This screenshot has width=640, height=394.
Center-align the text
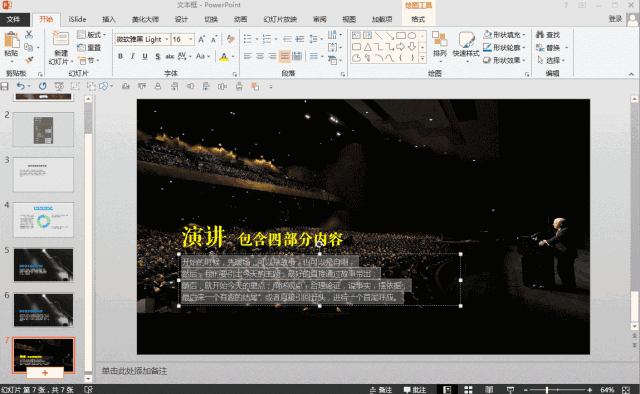tap(260, 56)
